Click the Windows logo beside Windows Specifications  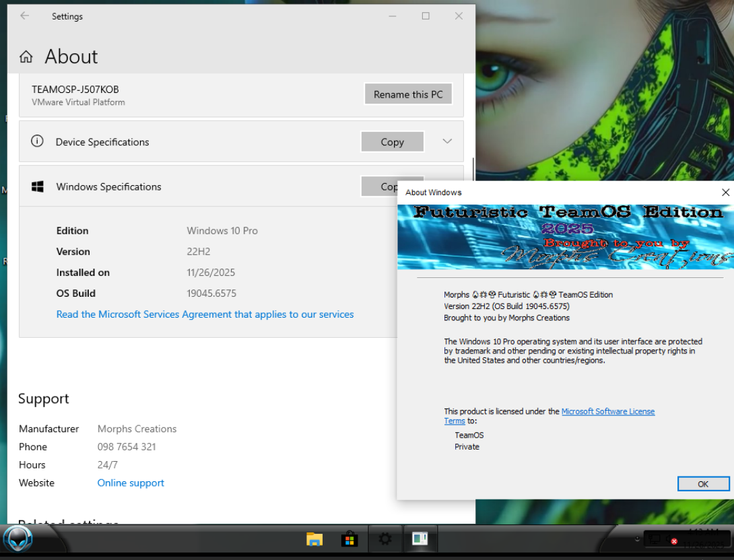pos(38,186)
